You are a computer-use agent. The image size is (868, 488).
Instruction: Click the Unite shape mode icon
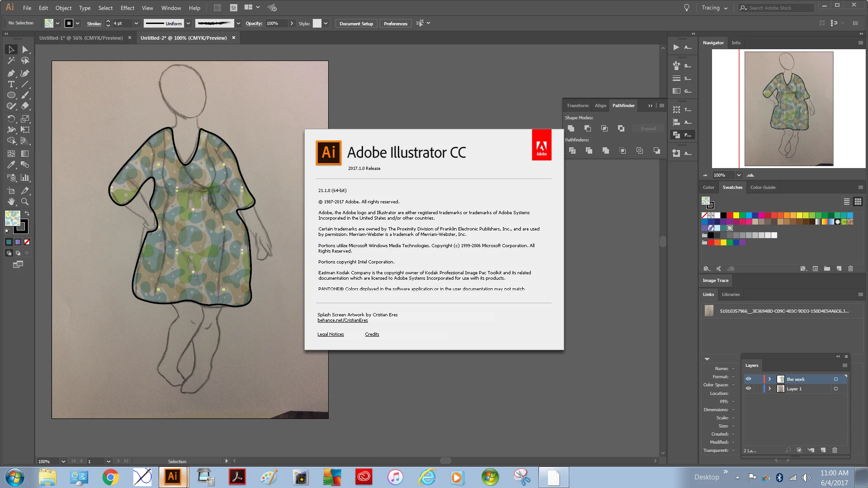click(571, 129)
